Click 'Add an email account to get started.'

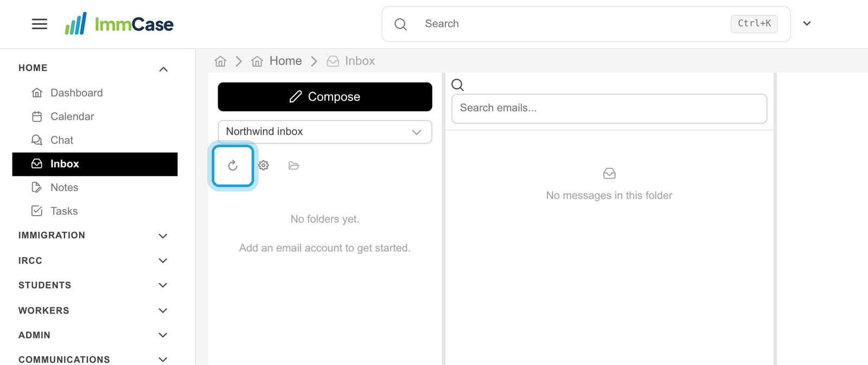point(325,248)
